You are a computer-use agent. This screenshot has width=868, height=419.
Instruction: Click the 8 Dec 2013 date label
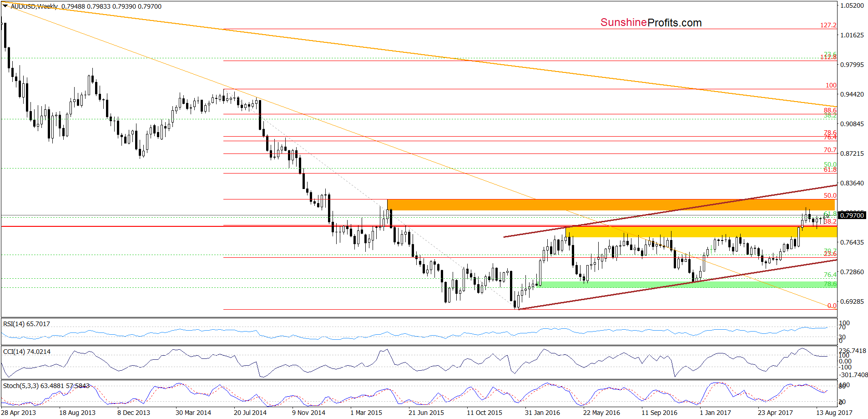click(x=134, y=413)
